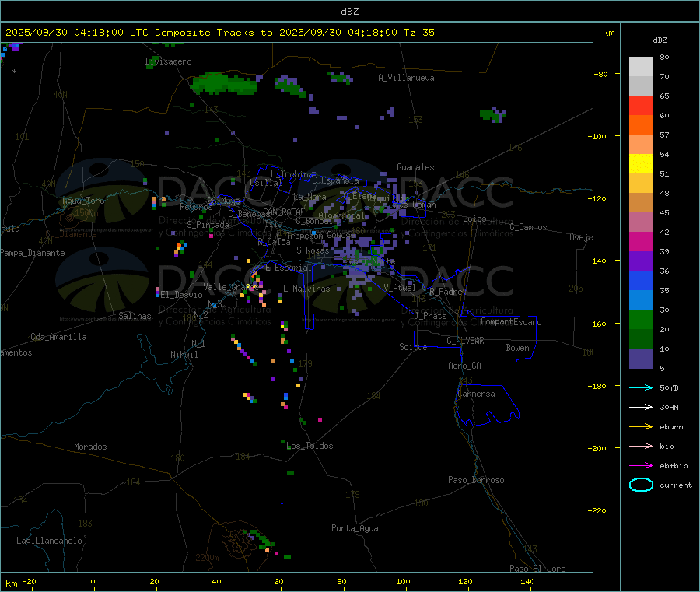Click the A_Villanueva place label
700x592 pixels.
[406, 78]
